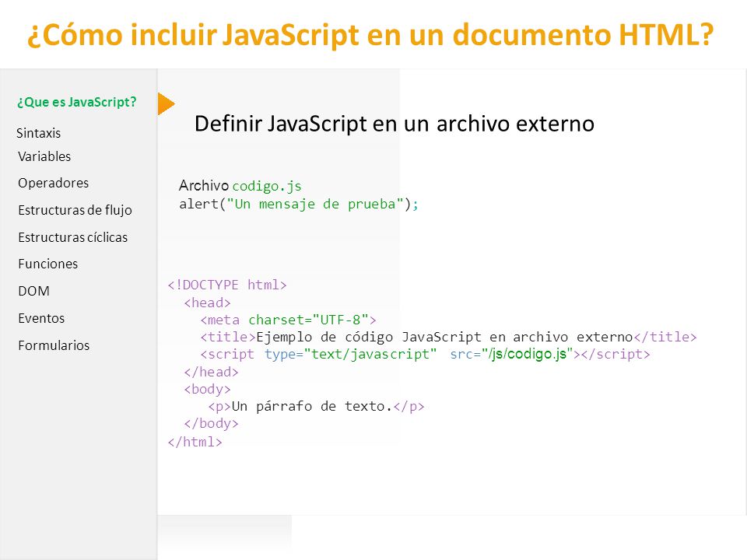Select Estructuras cíclicas in sidebar

pos(73,237)
